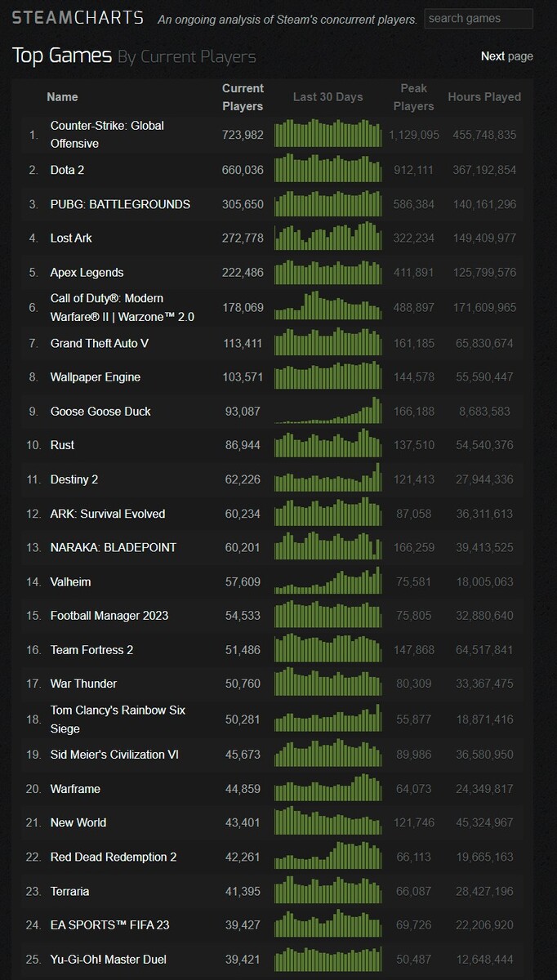Open the SteamCharts logo homepage link
The image size is (557, 980).
(78, 18)
